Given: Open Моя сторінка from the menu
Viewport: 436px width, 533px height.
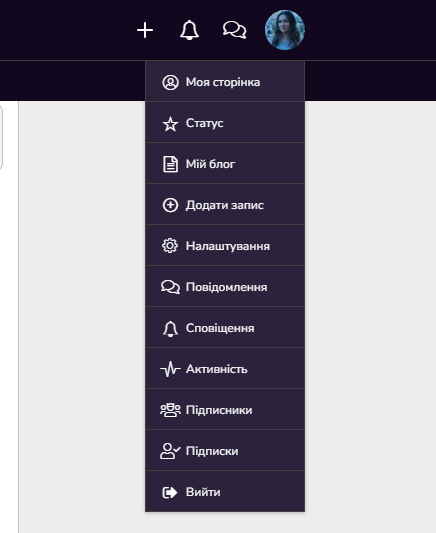Looking at the screenshot, I should tap(225, 82).
